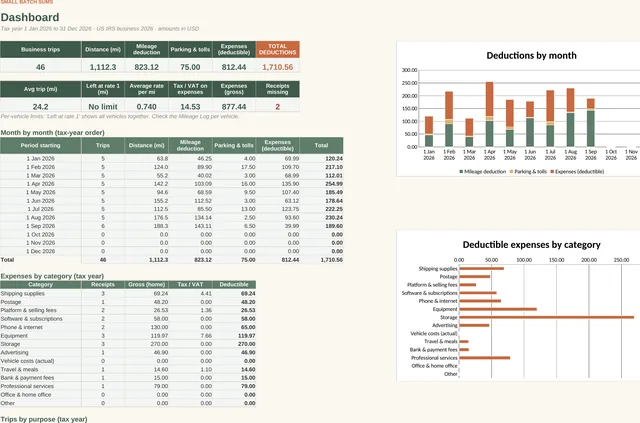640x423 pixels.
Task: Select the '1 Feb 2026' table row label
Action: (40, 167)
